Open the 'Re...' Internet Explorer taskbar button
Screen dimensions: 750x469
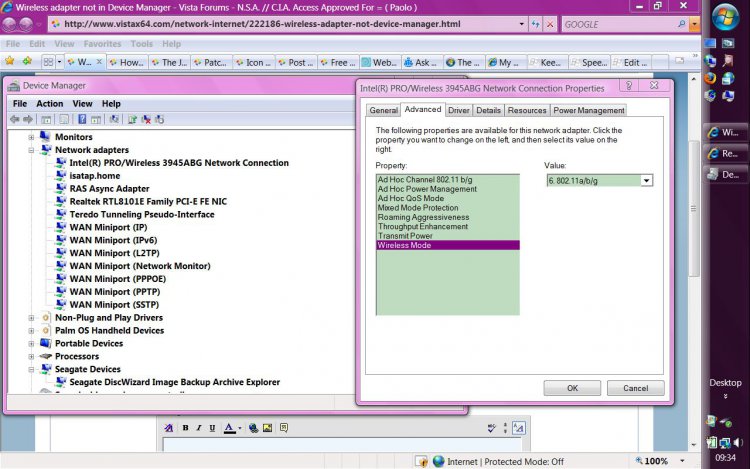click(724, 153)
